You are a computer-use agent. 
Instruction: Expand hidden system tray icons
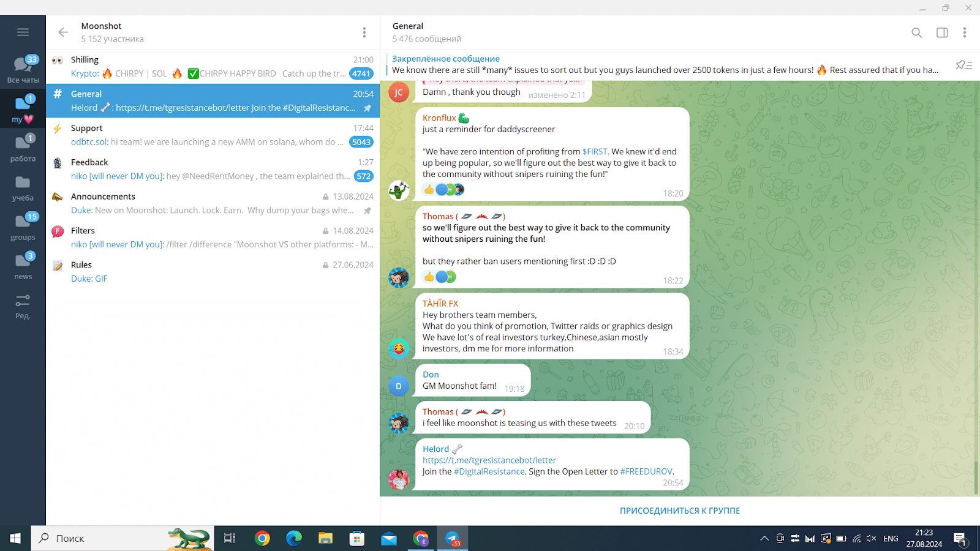pyautogui.click(x=764, y=539)
